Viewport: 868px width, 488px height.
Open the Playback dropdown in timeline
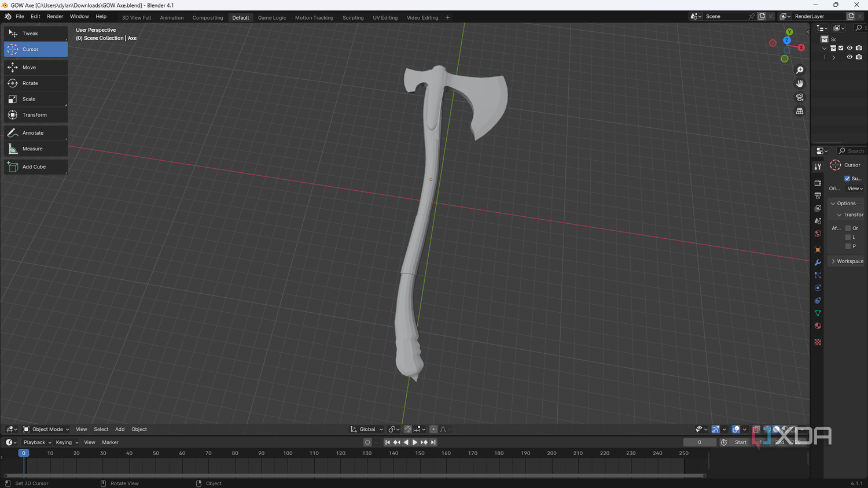pos(38,442)
